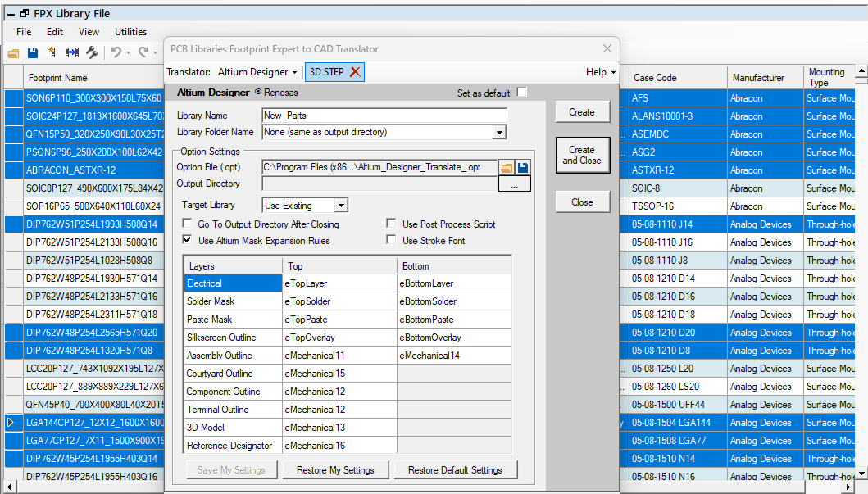Open the crossed-wrenches tools icon
The height and width of the screenshot is (494, 868).
click(92, 52)
